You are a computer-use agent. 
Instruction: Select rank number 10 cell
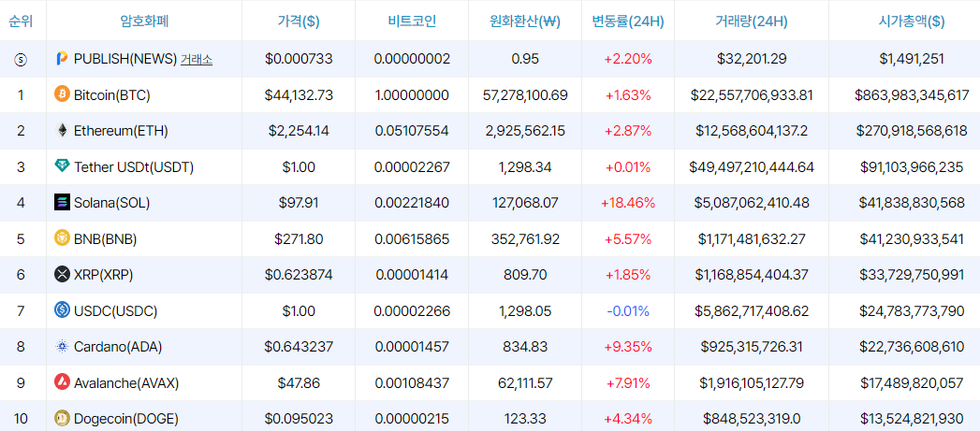[x=21, y=419]
